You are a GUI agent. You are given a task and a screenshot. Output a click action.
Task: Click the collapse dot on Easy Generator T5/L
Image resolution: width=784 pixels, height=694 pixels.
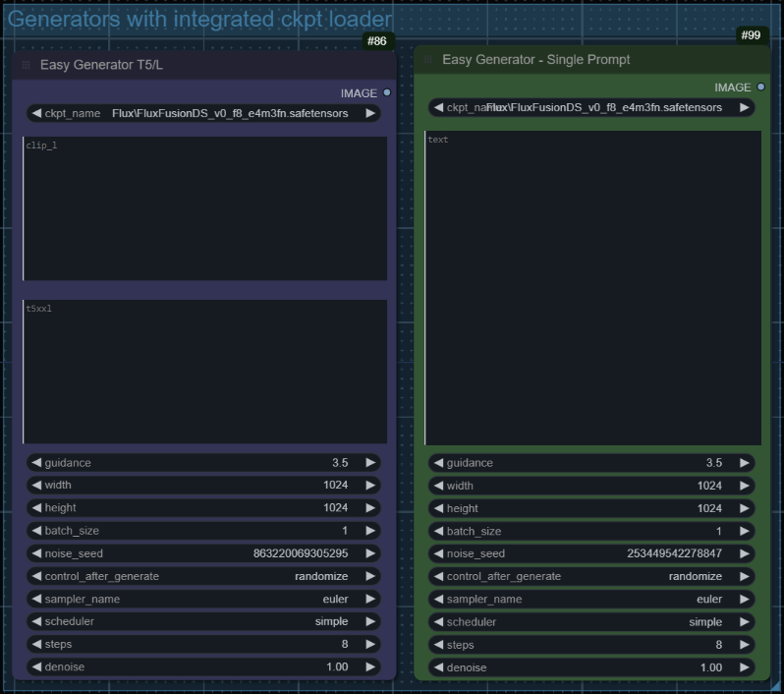pyautogui.click(x=27, y=65)
